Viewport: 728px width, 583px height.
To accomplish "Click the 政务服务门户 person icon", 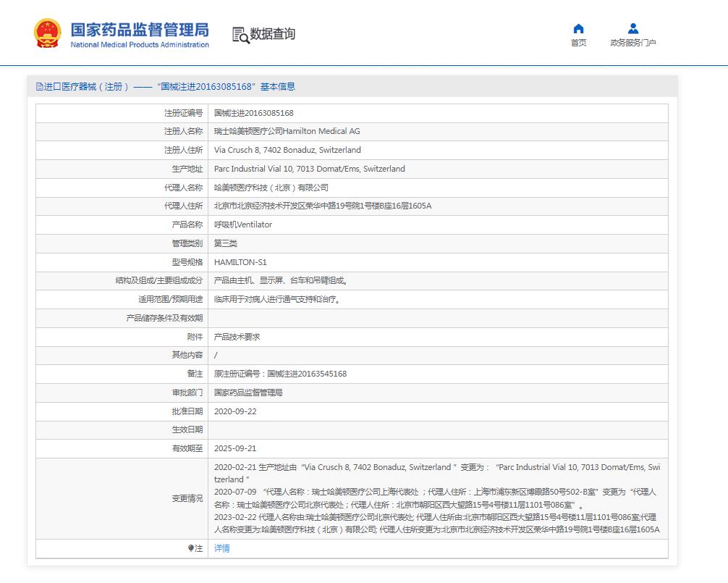I will click(x=633, y=29).
